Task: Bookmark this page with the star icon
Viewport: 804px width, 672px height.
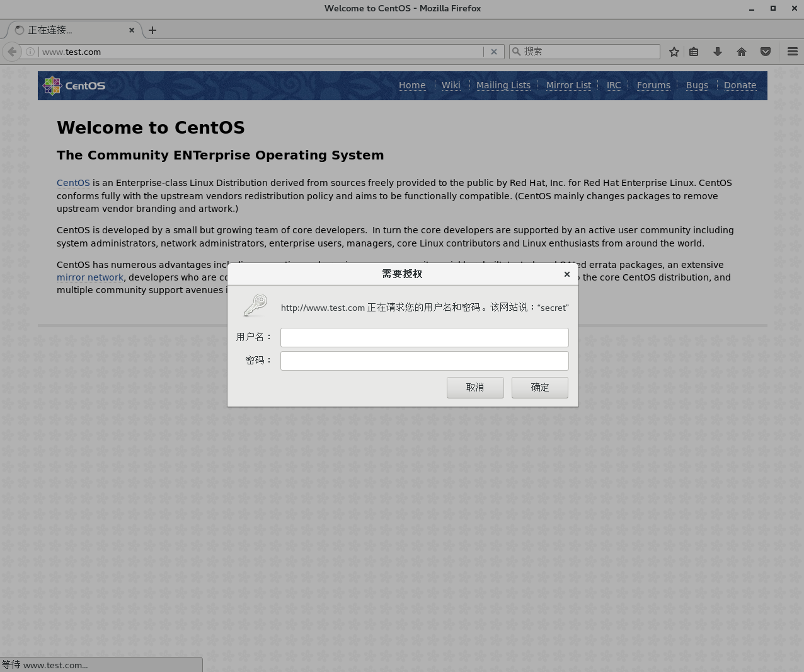Action: tap(674, 52)
